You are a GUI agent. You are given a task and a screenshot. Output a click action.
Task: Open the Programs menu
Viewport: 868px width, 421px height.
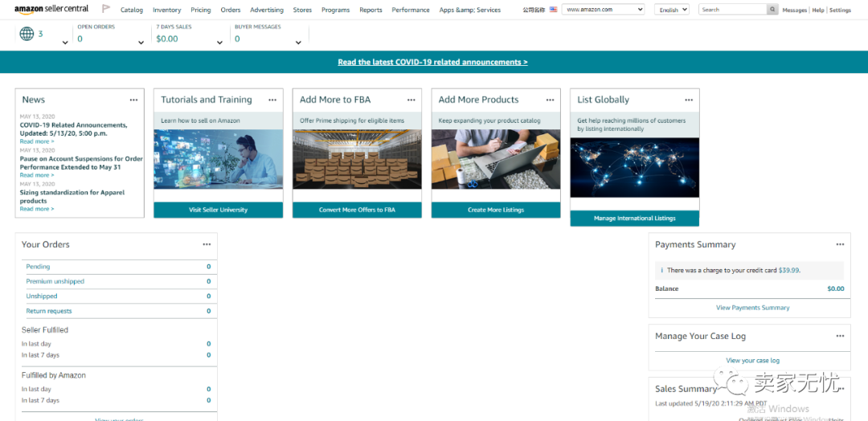[335, 10]
